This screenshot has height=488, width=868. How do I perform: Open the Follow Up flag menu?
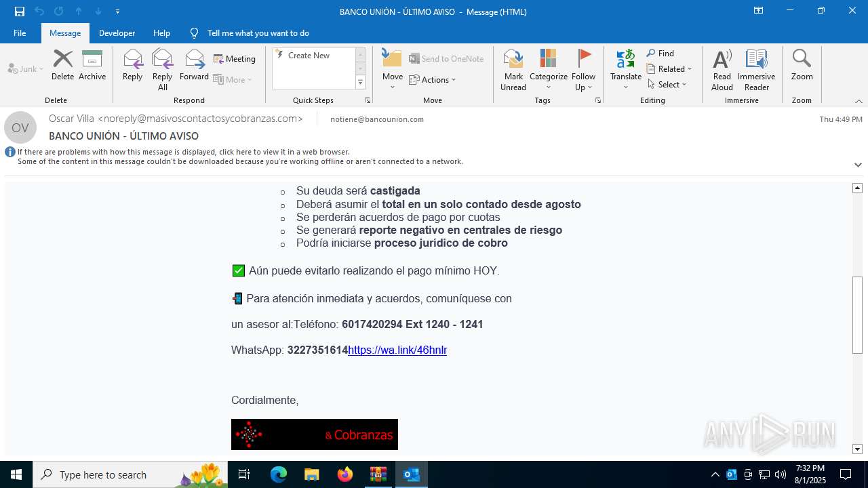(x=583, y=70)
